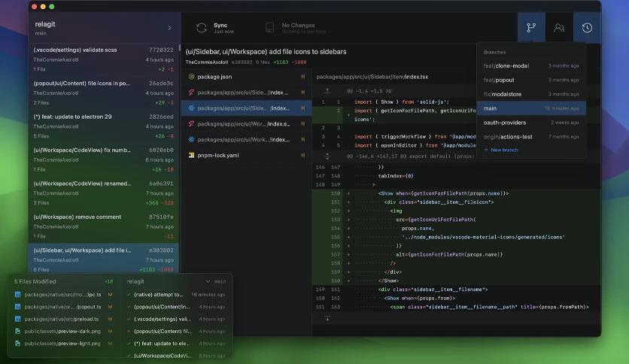
Task: Click the diff path packages/app/src/ui/Sidebar/Item/index.tsx
Action: 372,77
